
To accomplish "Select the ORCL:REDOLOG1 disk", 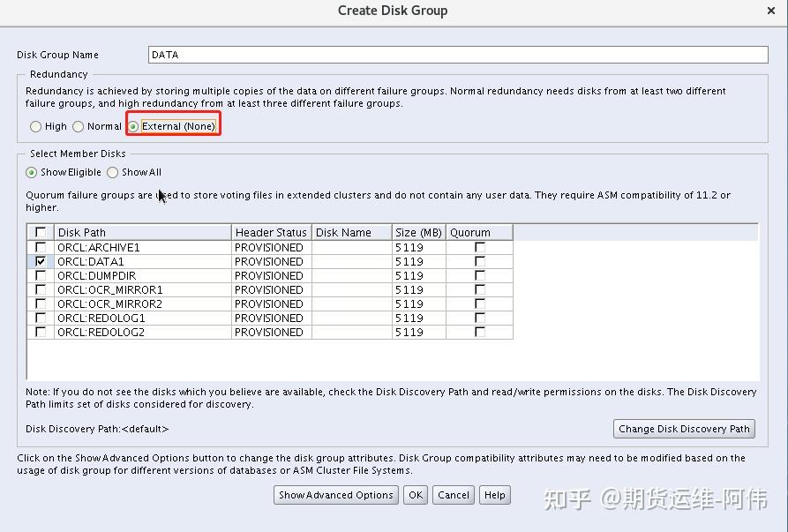I will pyautogui.click(x=40, y=318).
